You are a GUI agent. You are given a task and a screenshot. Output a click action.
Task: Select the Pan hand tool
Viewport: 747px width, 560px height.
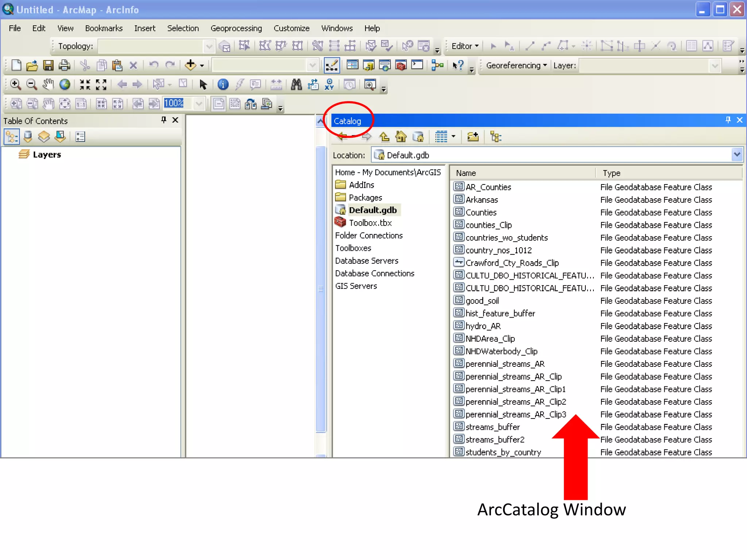click(x=48, y=85)
